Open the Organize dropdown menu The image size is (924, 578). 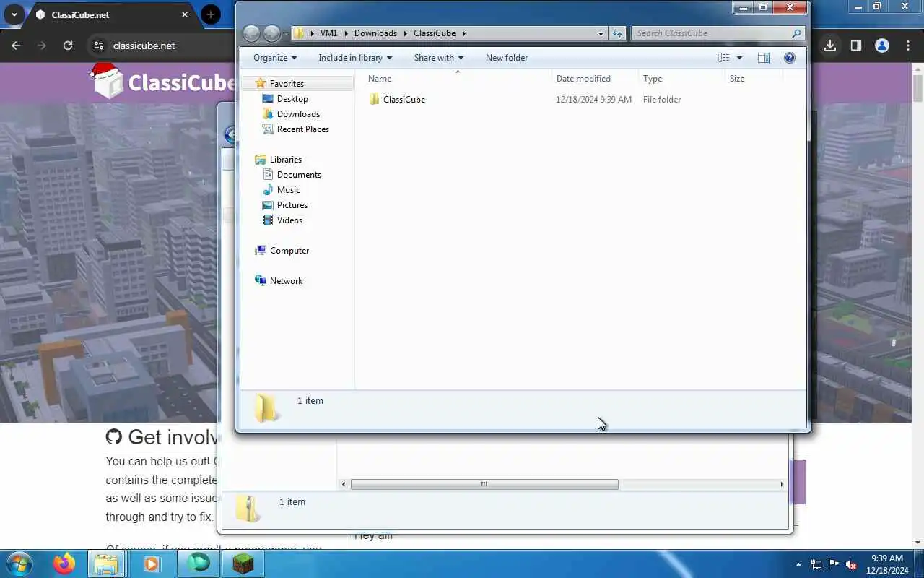(275, 58)
